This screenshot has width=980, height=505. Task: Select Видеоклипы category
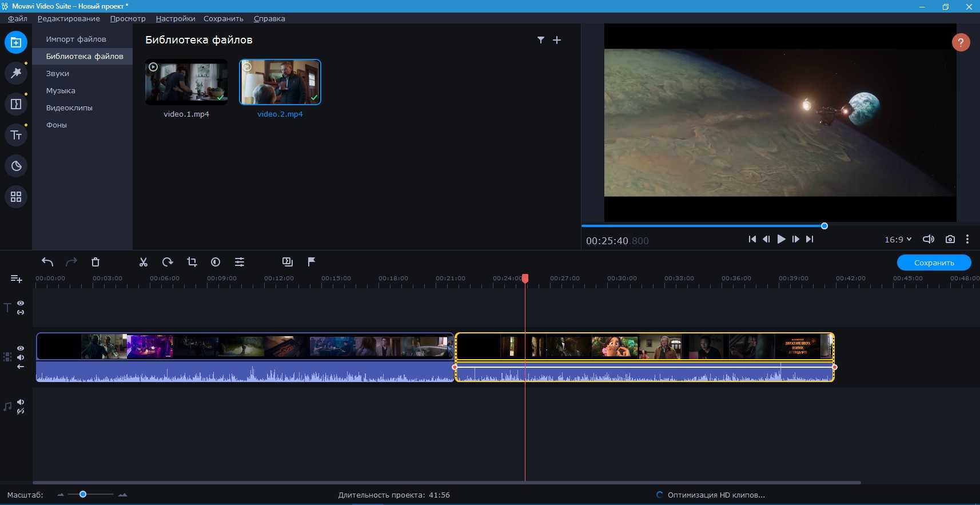(82, 108)
